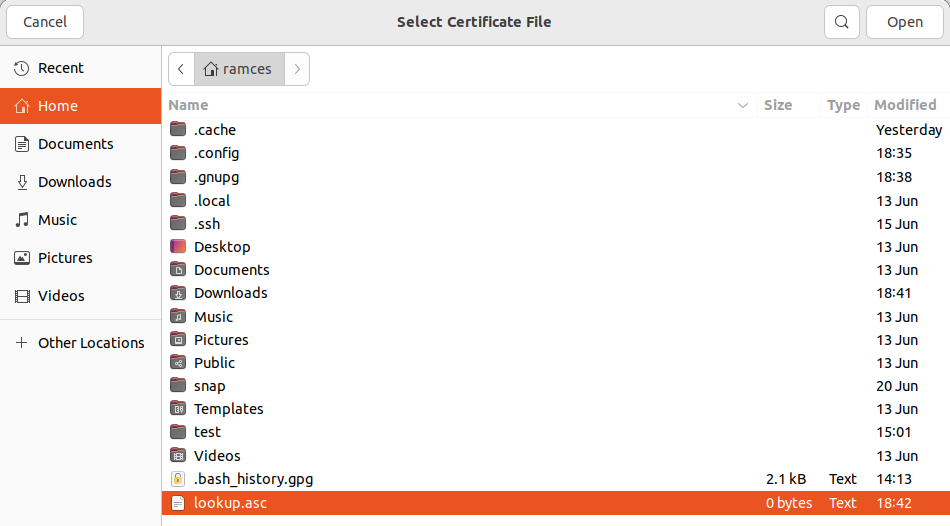Click the Templates folder icon

pos(178,408)
